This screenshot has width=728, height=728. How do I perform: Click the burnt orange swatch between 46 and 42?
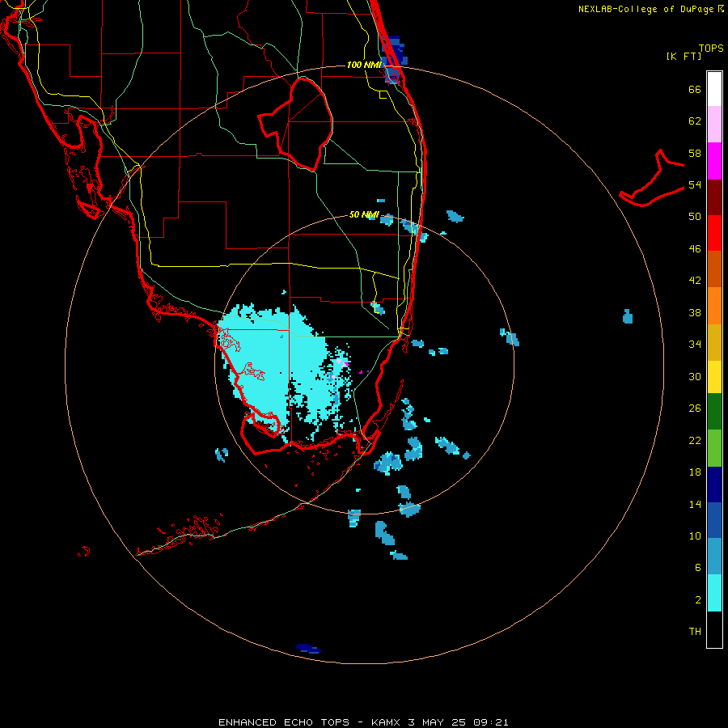714,269
